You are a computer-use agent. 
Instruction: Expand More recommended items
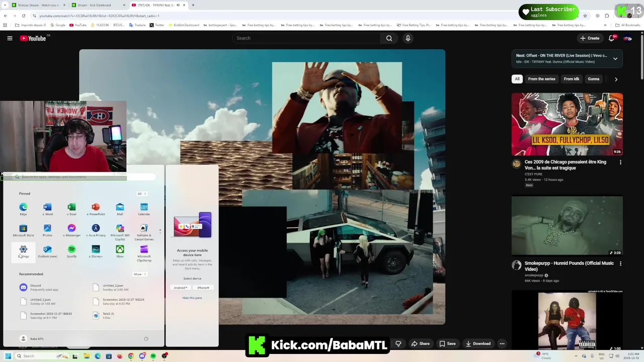coord(139,274)
